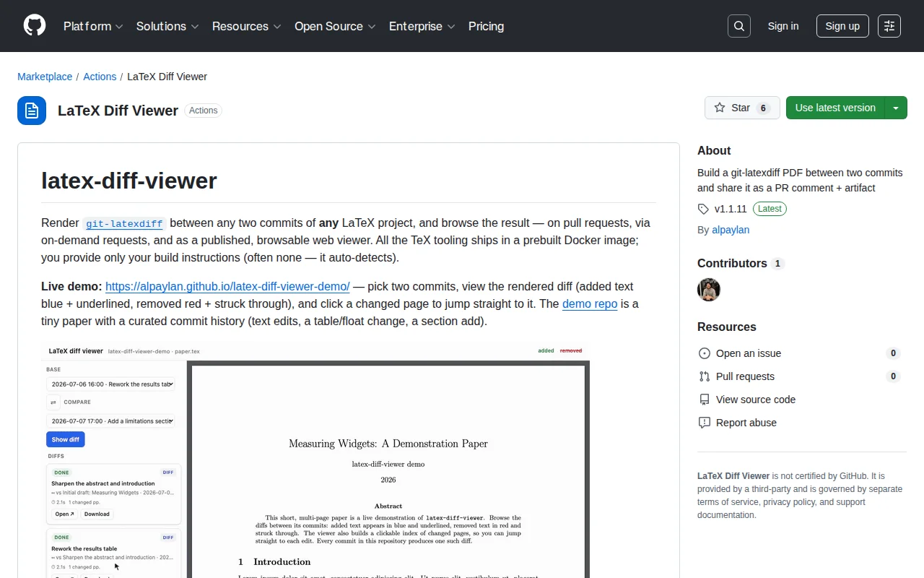
Task: Click the star count 6
Action: (763, 108)
